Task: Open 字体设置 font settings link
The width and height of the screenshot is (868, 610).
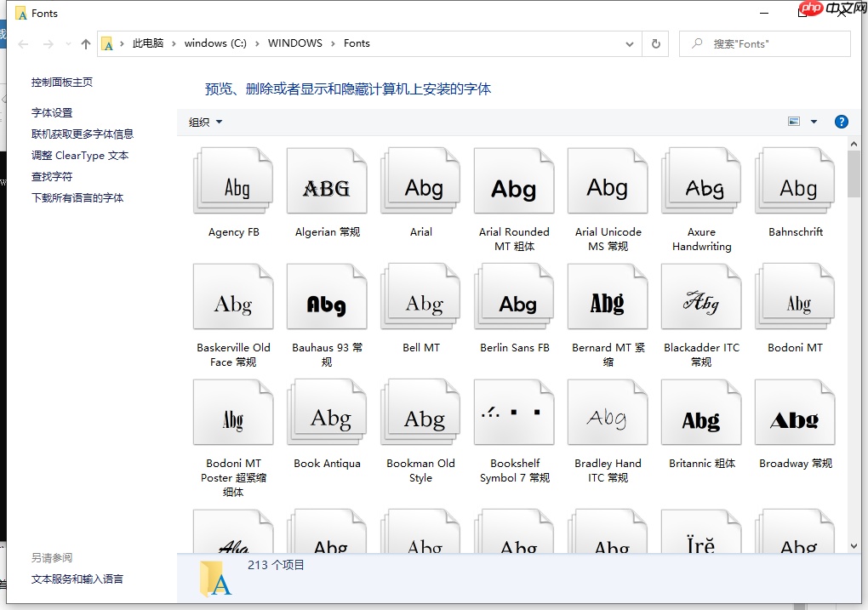Action: click(x=52, y=112)
